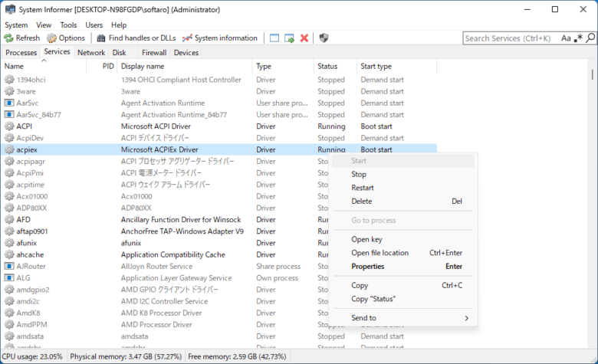Screen dimensions: 598x364
Task: Open the Devices tab
Action: (x=186, y=53)
